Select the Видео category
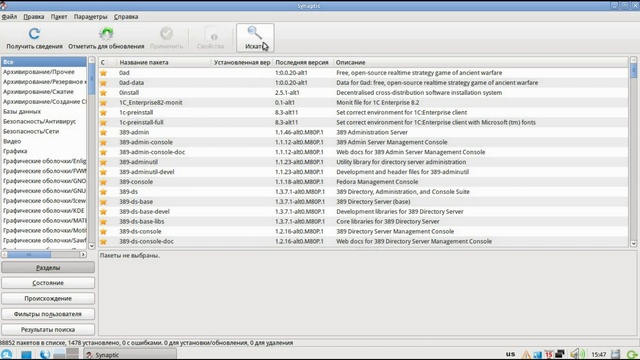 [44, 141]
